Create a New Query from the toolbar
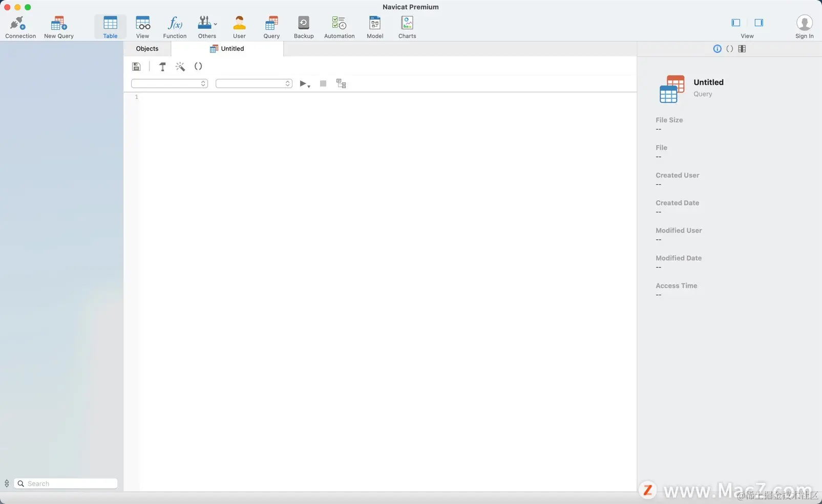This screenshot has width=822, height=504. pyautogui.click(x=59, y=27)
